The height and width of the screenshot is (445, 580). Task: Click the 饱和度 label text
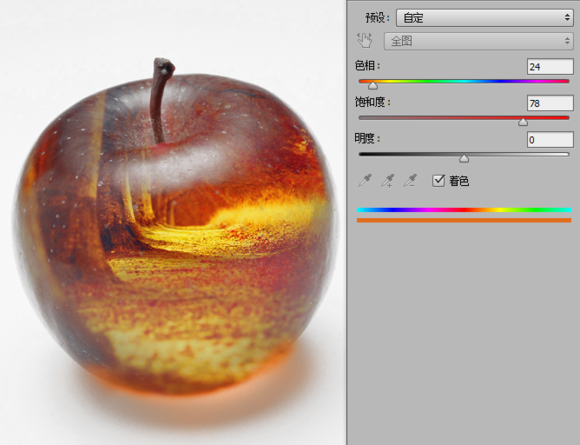[x=372, y=102]
